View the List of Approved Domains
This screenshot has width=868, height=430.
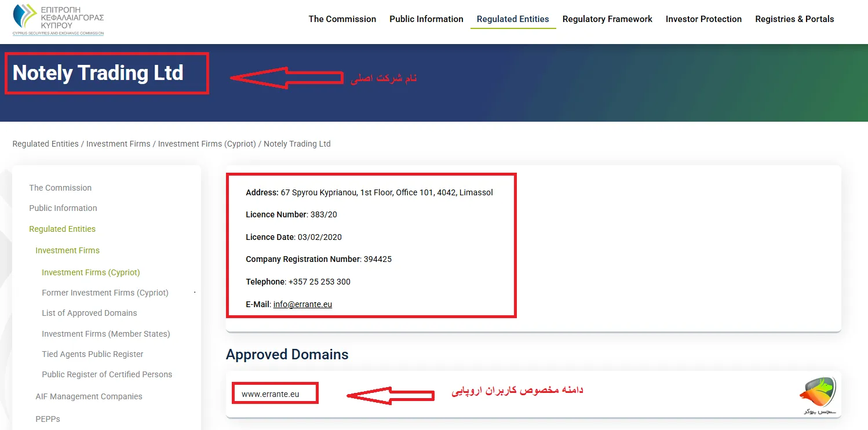[89, 313]
